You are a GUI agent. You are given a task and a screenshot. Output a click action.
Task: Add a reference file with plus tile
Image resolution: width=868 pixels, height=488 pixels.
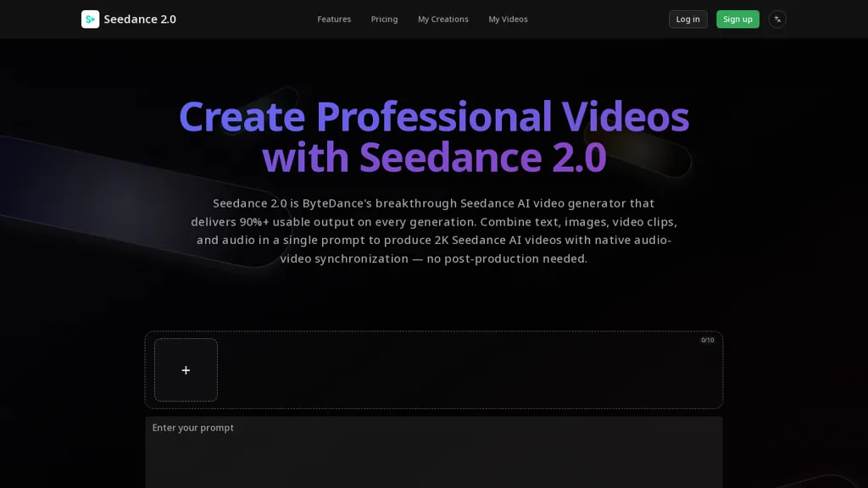[186, 370]
